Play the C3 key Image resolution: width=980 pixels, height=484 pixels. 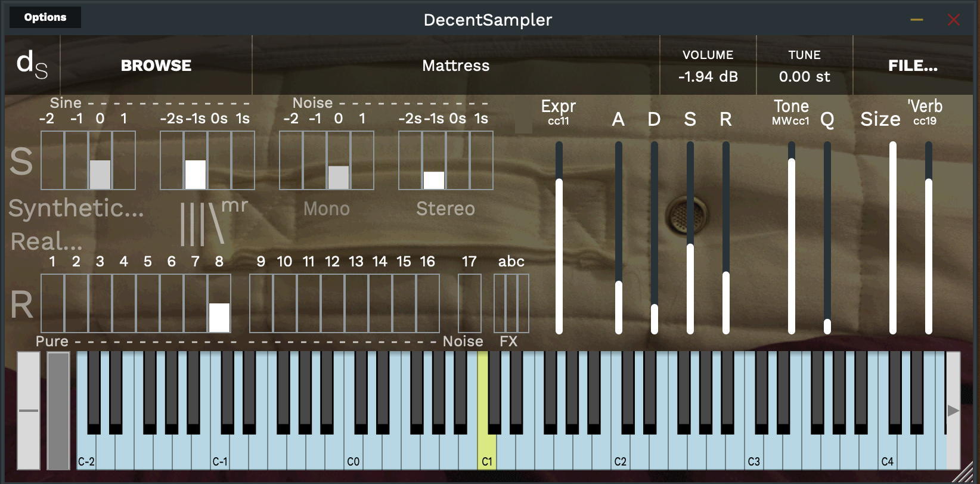coord(754,452)
